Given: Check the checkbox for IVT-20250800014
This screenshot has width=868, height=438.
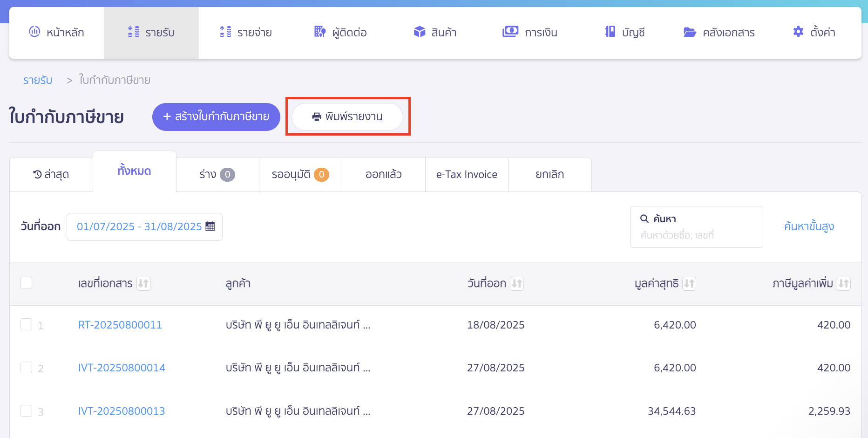Looking at the screenshot, I should (26, 367).
